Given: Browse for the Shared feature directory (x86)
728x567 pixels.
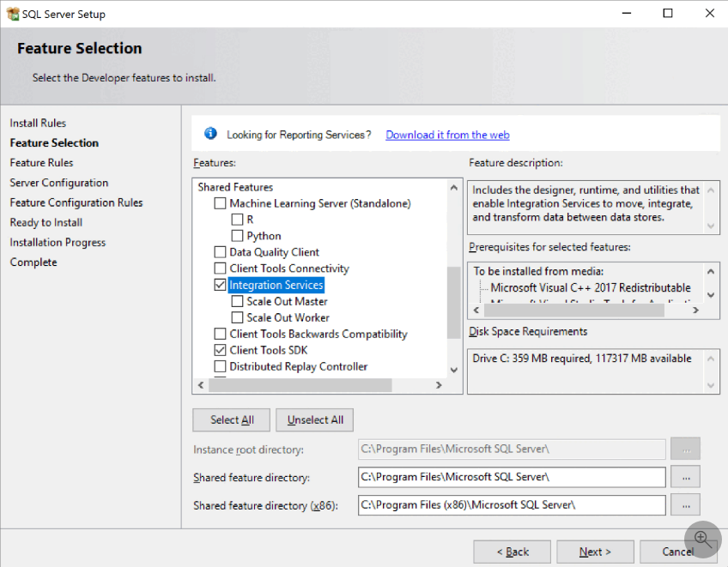Looking at the screenshot, I should tap(686, 505).
